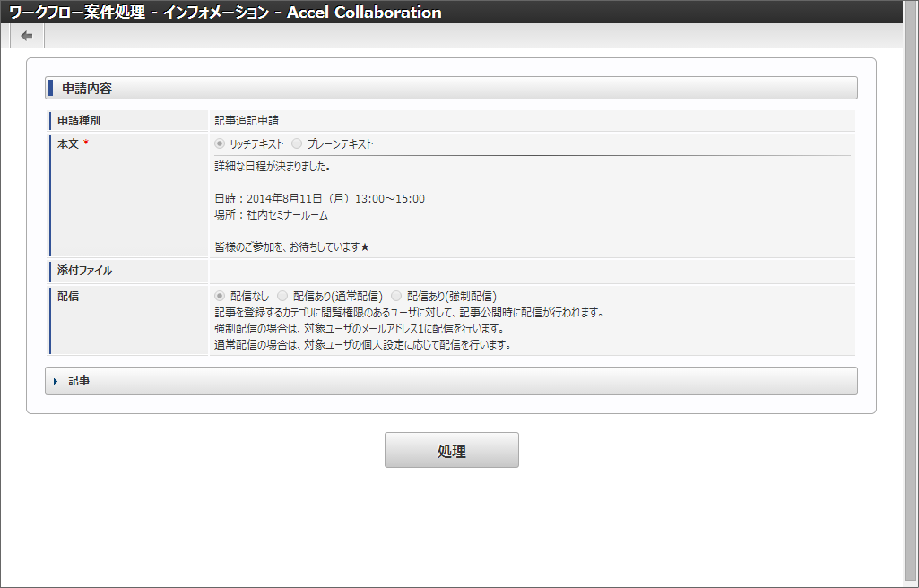Click the blue accent bar beside 申請内容
Image resolution: width=919 pixels, height=588 pixels.
click(48, 87)
